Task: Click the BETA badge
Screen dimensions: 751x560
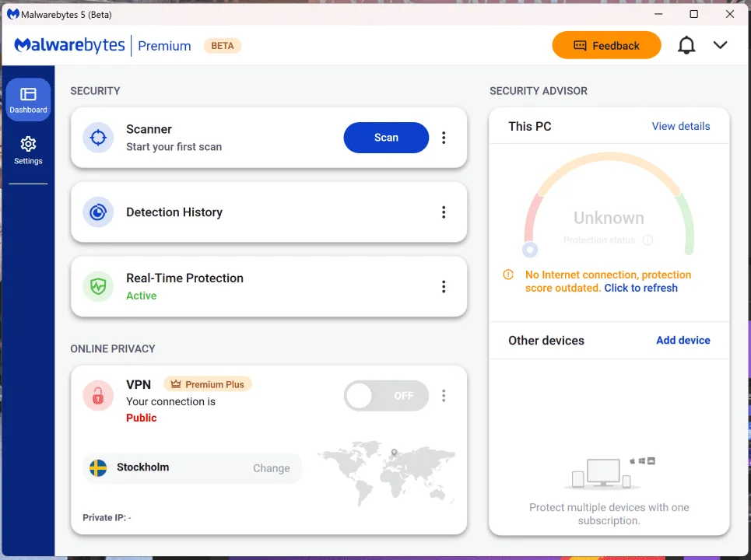Action: click(x=223, y=46)
